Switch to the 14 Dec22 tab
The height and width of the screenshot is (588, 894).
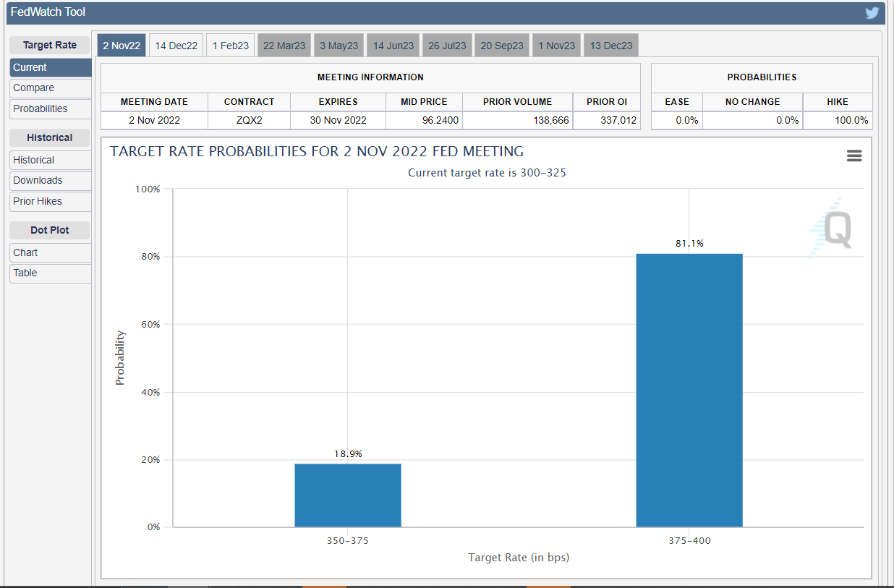click(176, 46)
